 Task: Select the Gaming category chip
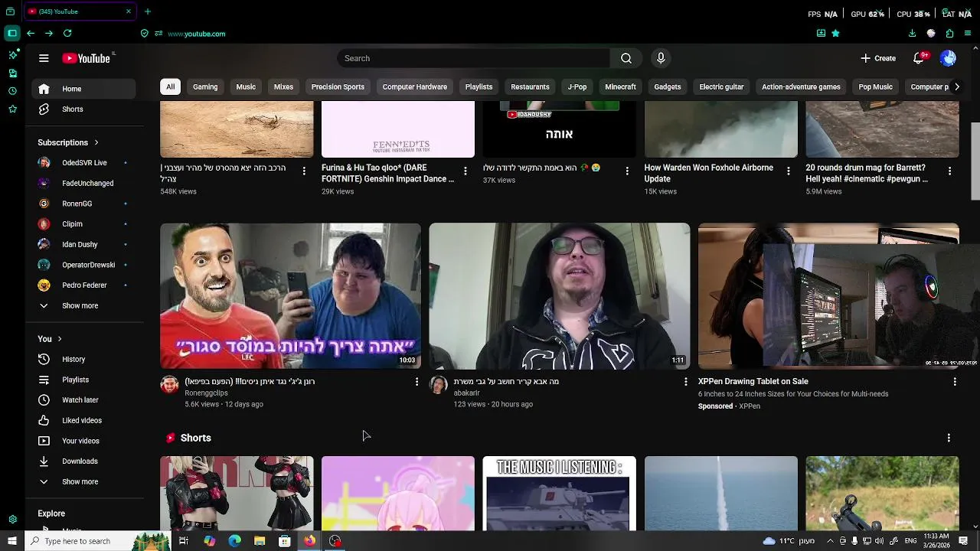click(x=205, y=86)
